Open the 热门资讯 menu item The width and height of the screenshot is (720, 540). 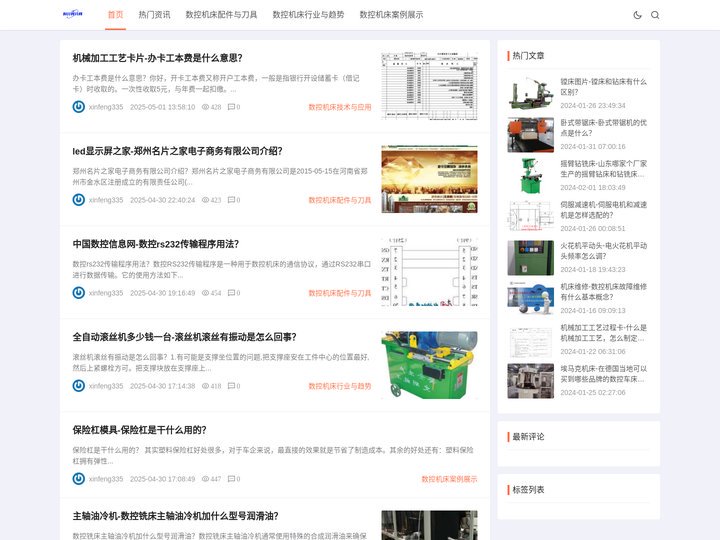pos(154,15)
